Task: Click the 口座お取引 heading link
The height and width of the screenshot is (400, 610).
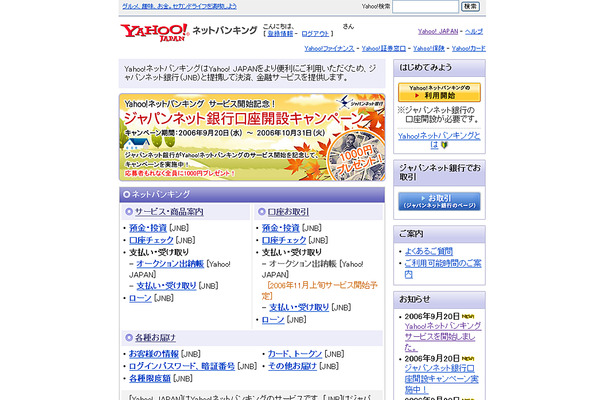Action: point(288,212)
